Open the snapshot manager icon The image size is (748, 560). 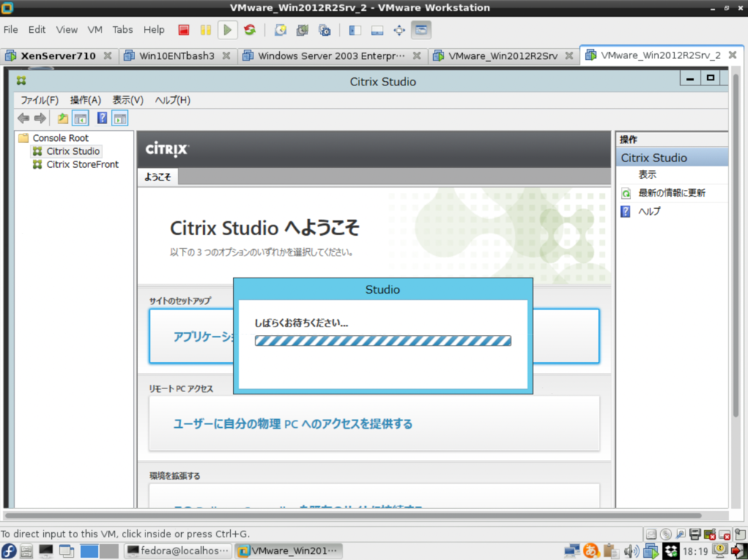click(324, 30)
